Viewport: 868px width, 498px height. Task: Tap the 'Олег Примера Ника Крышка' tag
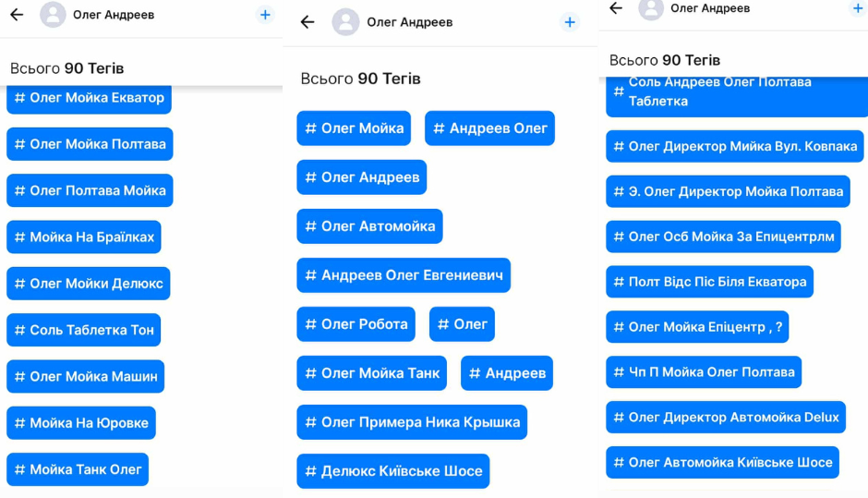(412, 422)
